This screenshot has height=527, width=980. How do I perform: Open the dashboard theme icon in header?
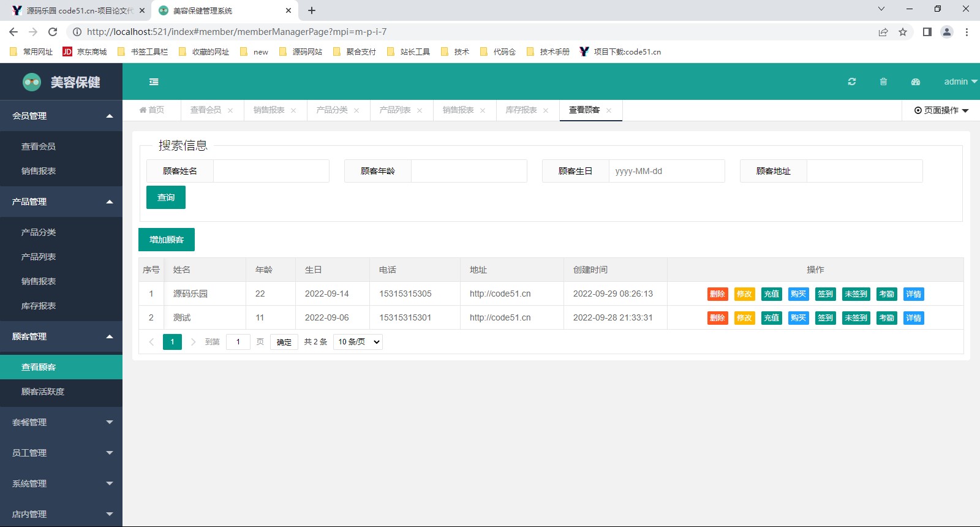click(x=916, y=82)
